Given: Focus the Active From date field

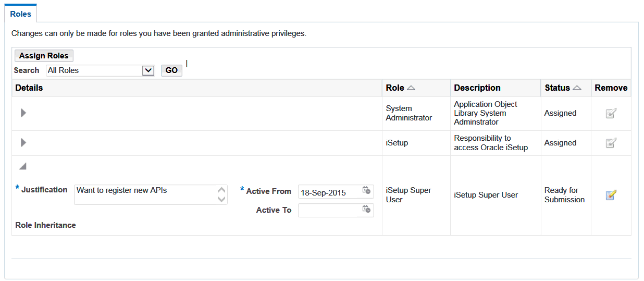Looking at the screenshot, I should [329, 192].
